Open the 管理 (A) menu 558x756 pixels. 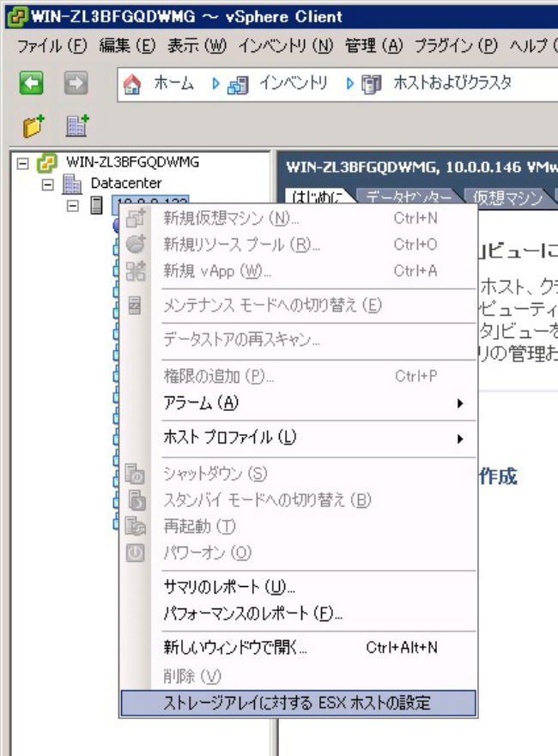[373, 46]
